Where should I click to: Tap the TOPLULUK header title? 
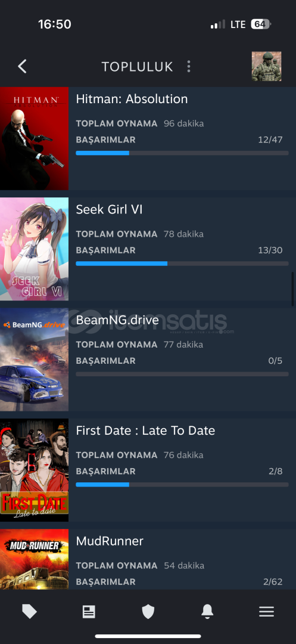tap(138, 67)
